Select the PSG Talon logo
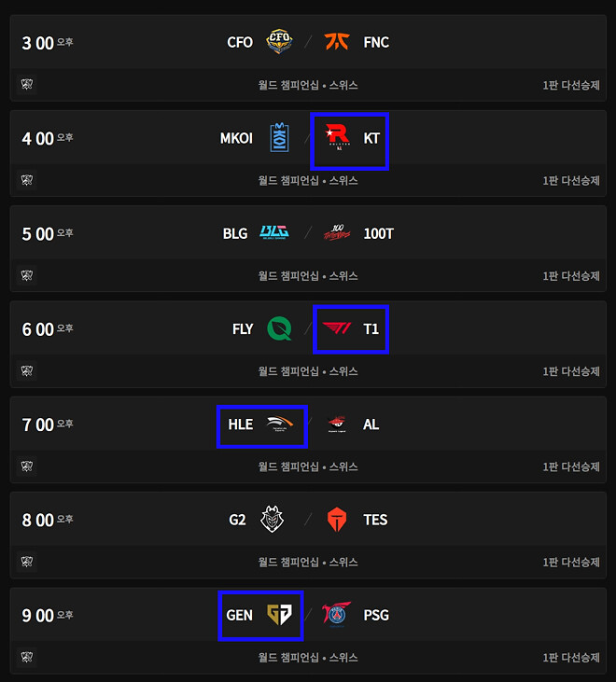Image resolution: width=616 pixels, height=682 pixels. pyautogui.click(x=337, y=615)
